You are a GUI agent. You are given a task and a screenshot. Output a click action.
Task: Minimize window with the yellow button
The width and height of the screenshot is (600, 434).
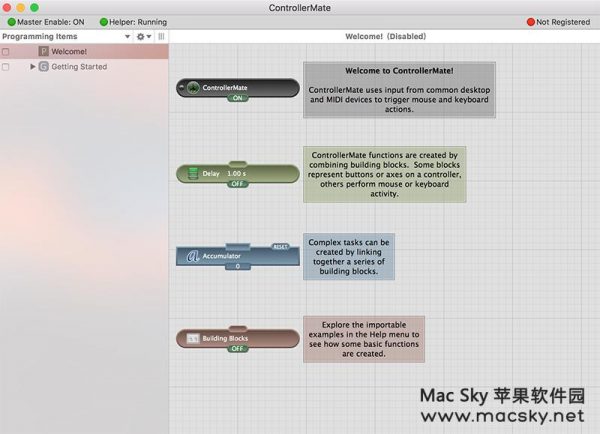(21, 7)
